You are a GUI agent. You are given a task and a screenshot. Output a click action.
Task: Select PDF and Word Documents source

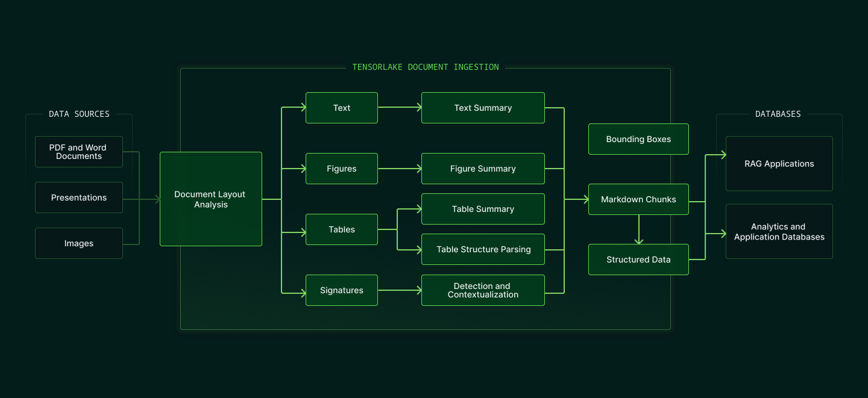79,152
